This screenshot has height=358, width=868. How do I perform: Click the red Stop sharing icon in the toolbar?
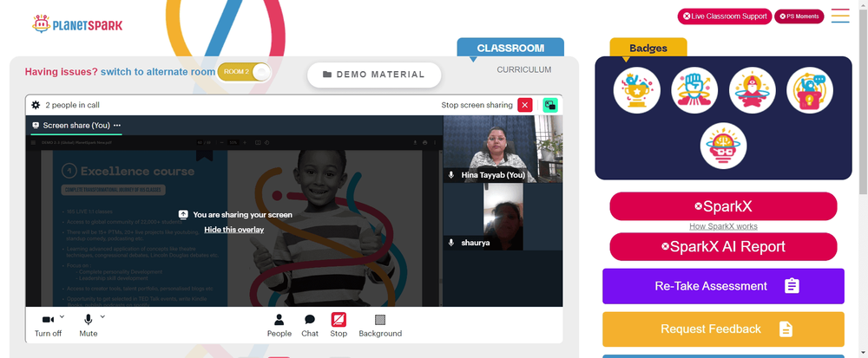339,320
